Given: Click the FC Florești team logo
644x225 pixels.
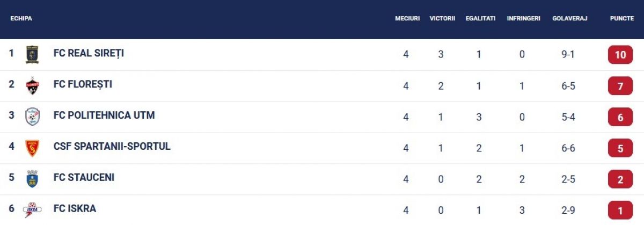Looking at the screenshot, I should click(x=32, y=86).
